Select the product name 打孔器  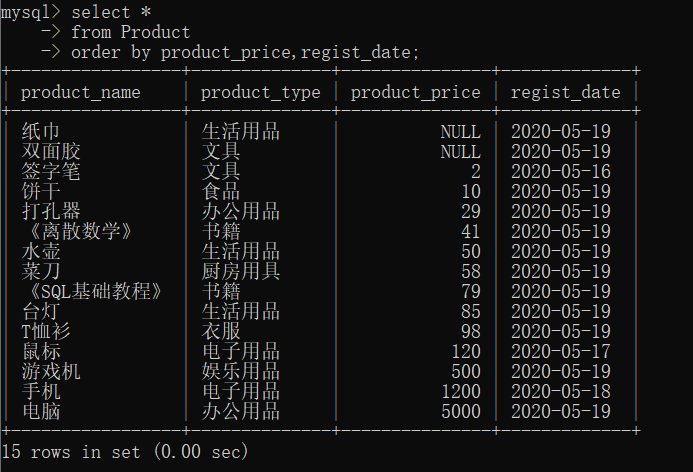click(x=51, y=211)
